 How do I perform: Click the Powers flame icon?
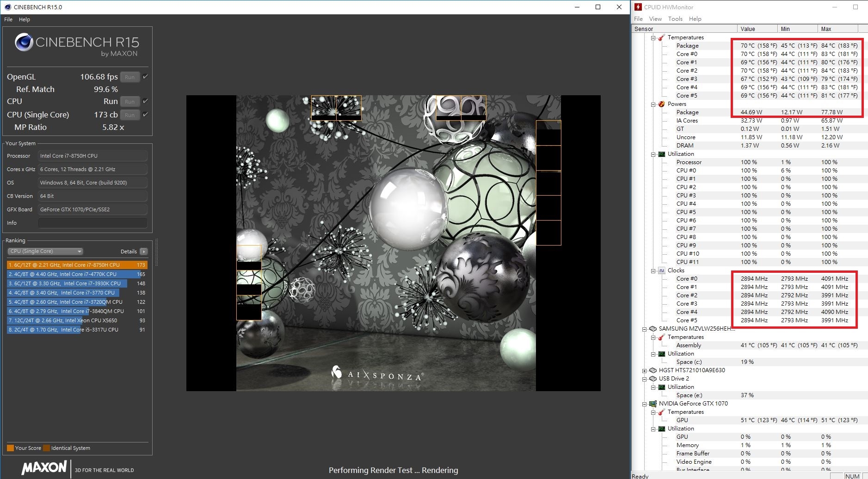click(661, 104)
